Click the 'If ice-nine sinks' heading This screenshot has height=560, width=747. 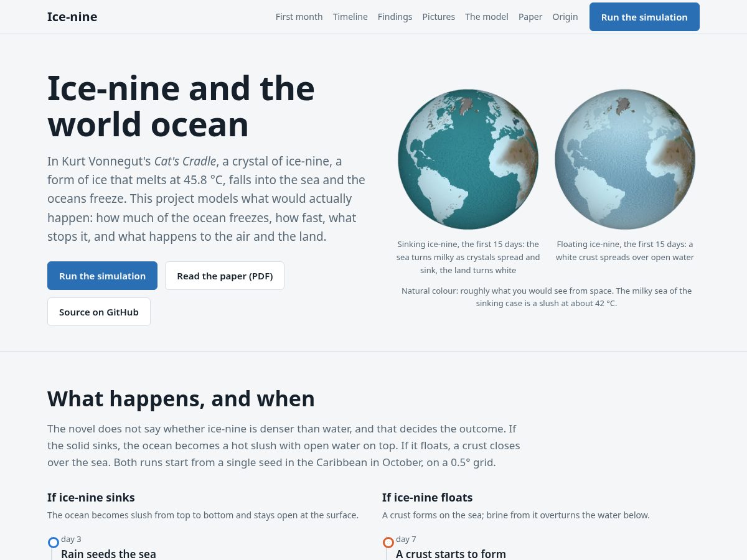(x=91, y=497)
